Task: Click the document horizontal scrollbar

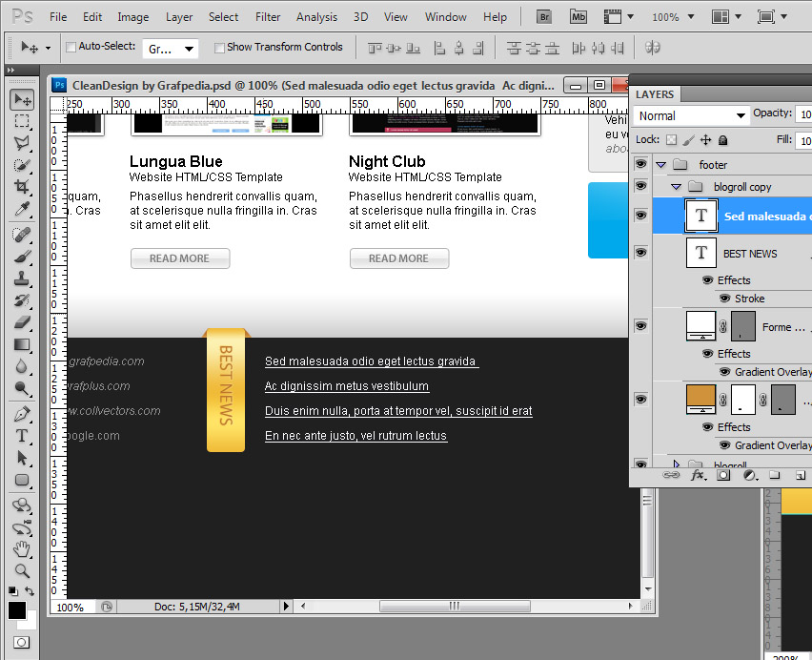Action: pos(455,606)
